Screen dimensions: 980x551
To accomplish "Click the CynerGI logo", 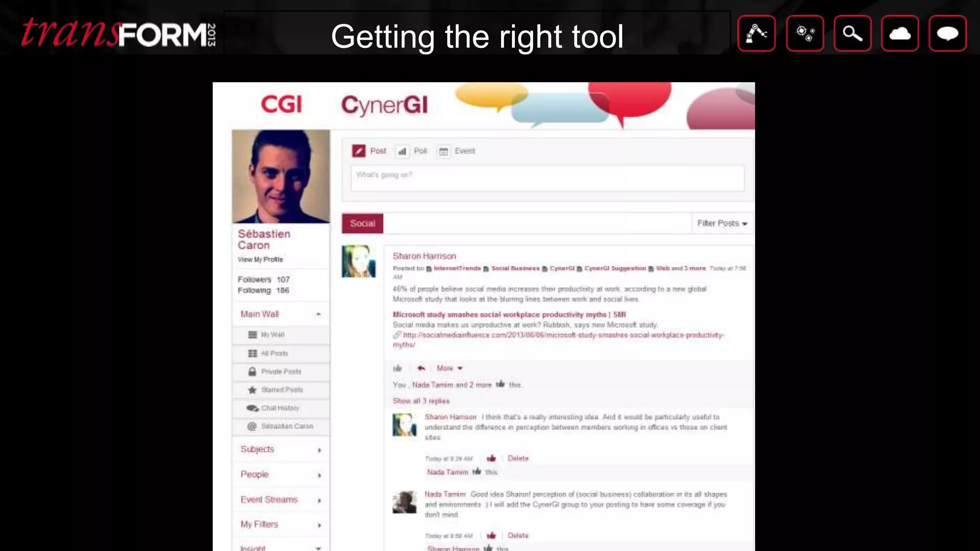I will click(384, 106).
